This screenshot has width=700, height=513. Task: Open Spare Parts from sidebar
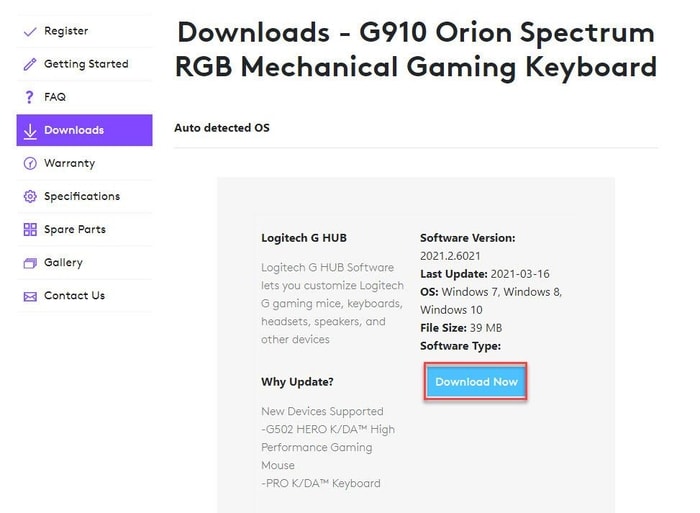pyautogui.click(x=84, y=229)
